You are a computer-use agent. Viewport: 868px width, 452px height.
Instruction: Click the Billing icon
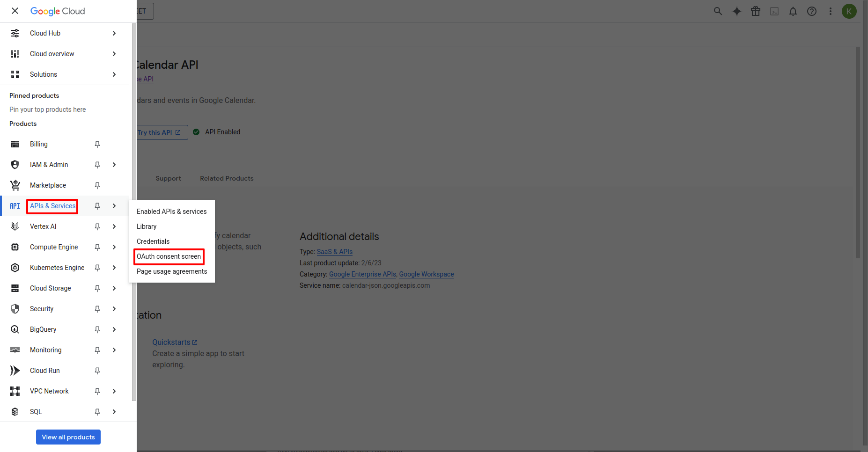click(15, 144)
